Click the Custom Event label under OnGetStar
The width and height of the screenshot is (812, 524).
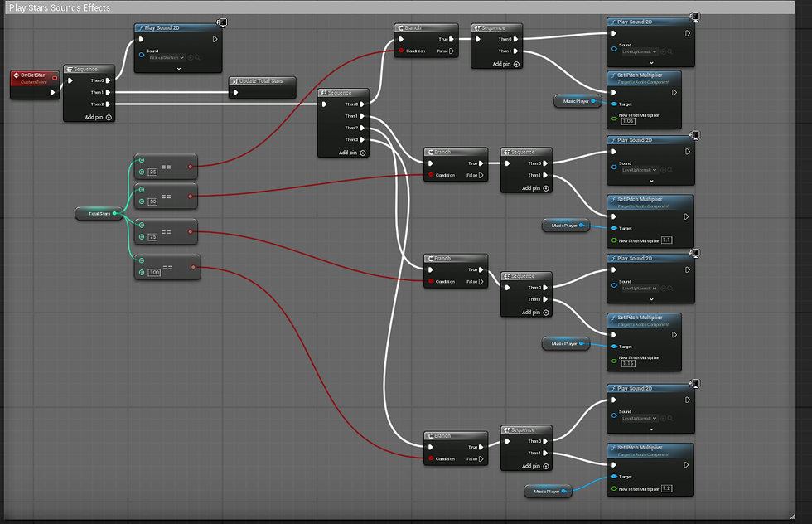point(34,82)
